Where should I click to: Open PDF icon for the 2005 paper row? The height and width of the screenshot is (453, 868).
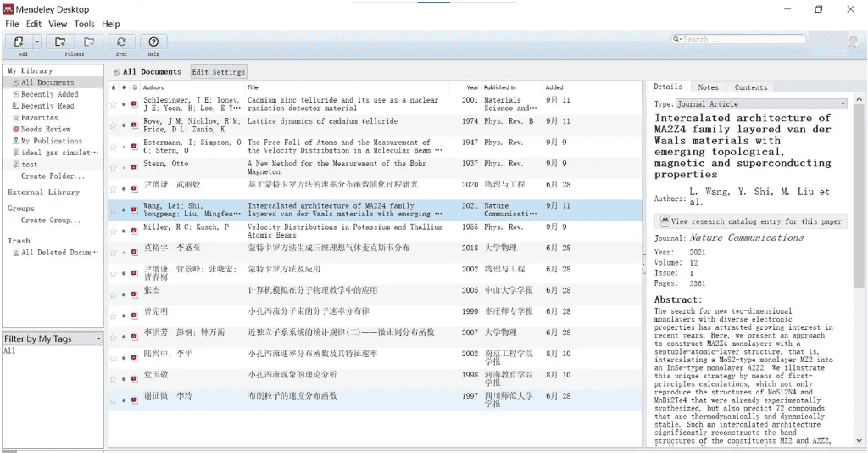pyautogui.click(x=135, y=294)
